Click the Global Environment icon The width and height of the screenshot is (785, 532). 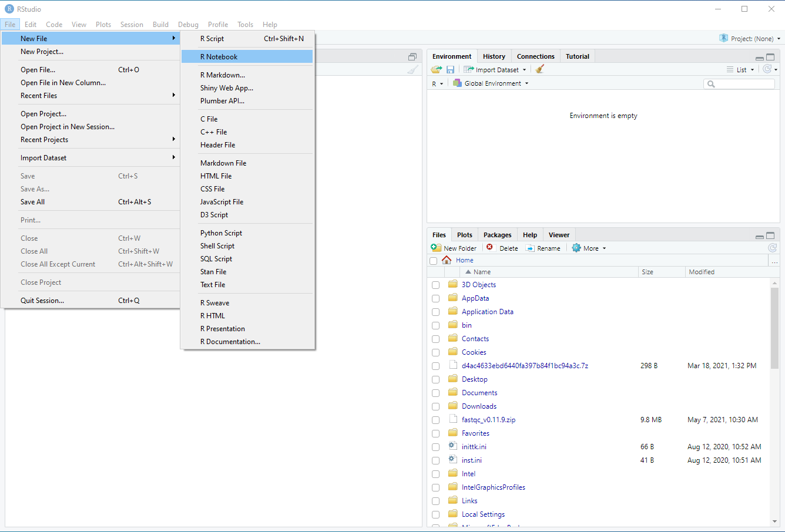[x=457, y=83]
